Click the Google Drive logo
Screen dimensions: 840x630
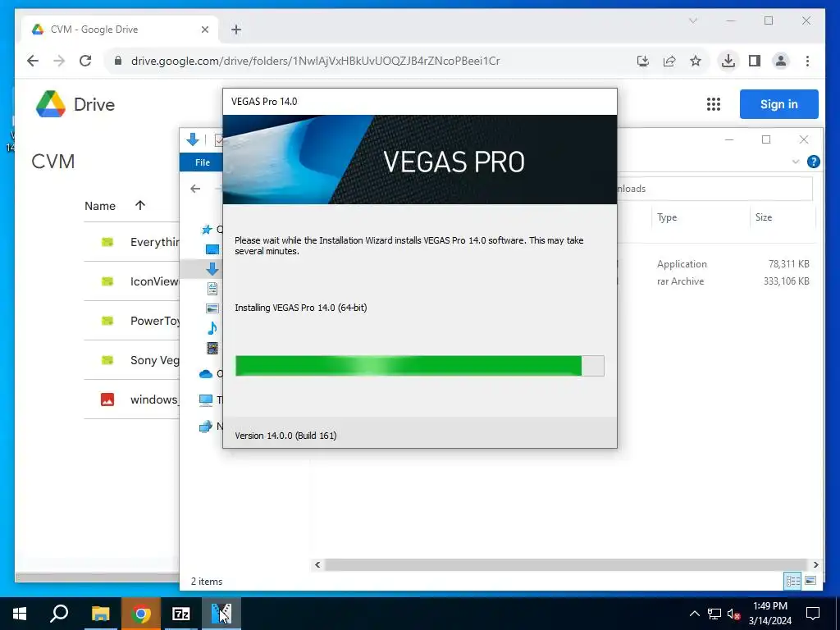[75, 104]
